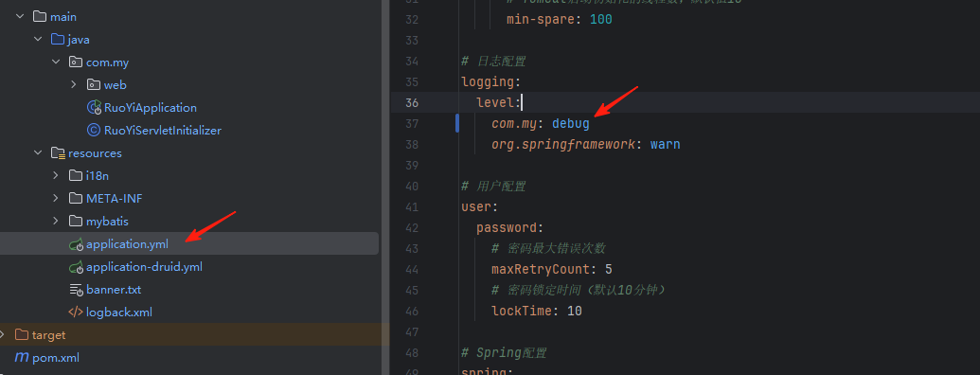Open banner.txt file
980x375 pixels.
114,290
